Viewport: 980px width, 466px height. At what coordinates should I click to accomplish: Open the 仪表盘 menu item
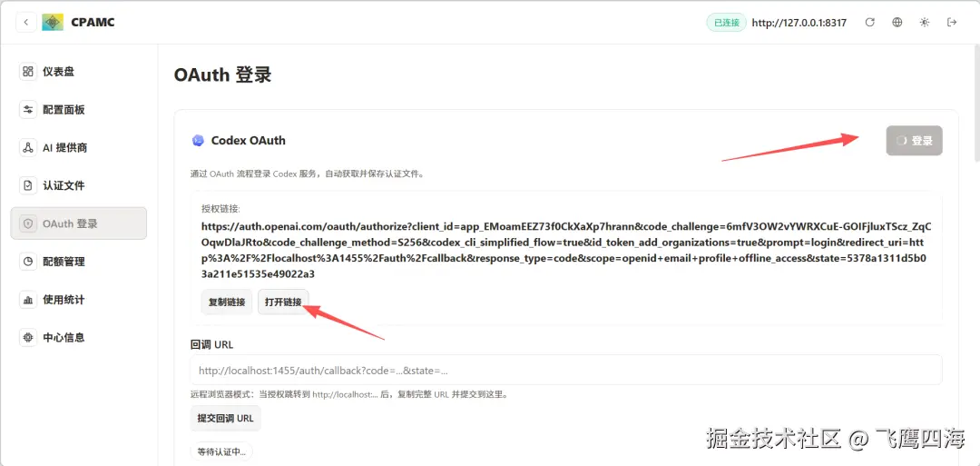point(79,71)
